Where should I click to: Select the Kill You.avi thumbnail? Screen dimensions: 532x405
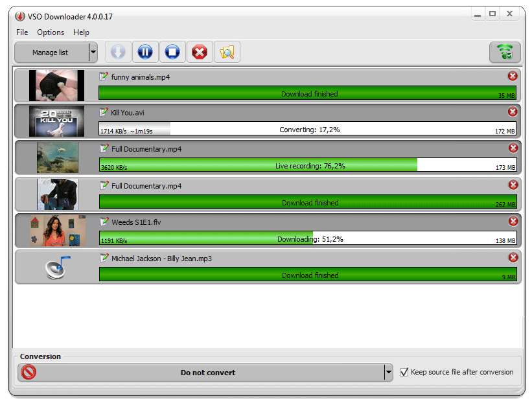tap(56, 121)
